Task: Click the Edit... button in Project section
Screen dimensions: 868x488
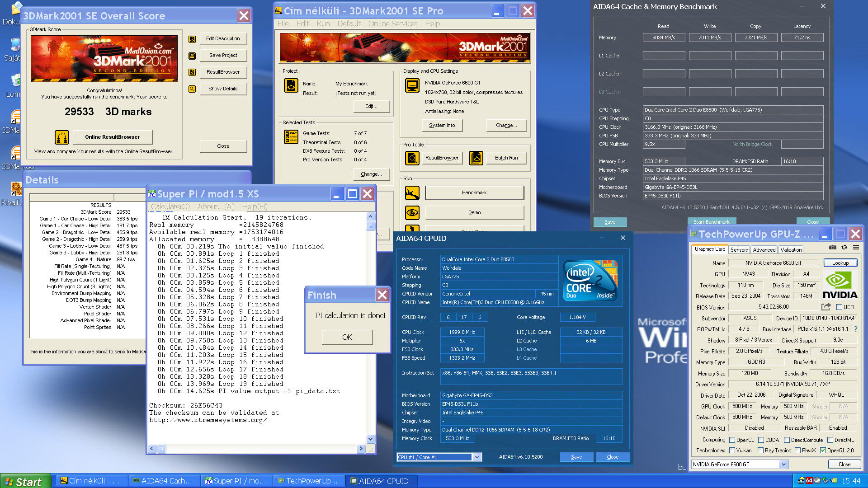Action: [371, 107]
